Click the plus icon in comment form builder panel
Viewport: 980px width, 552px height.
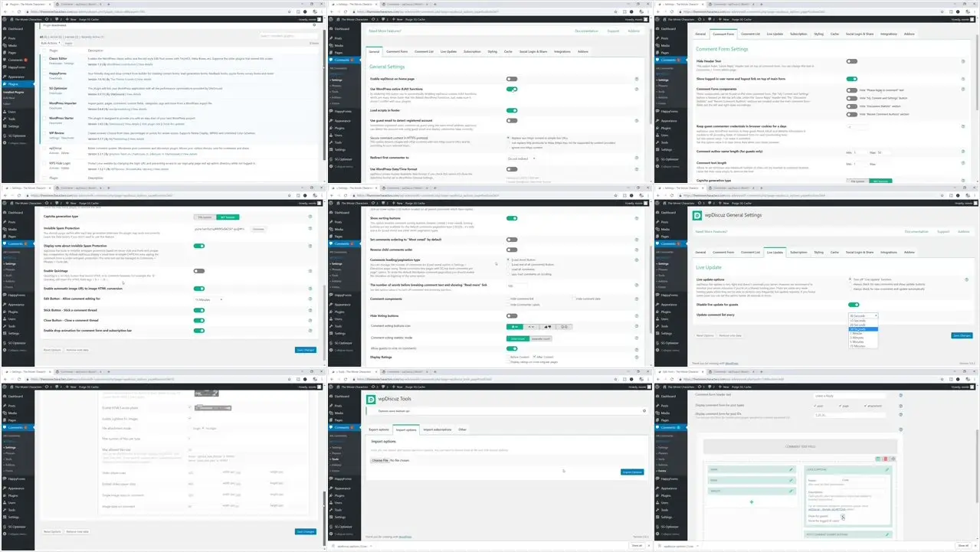(752, 501)
